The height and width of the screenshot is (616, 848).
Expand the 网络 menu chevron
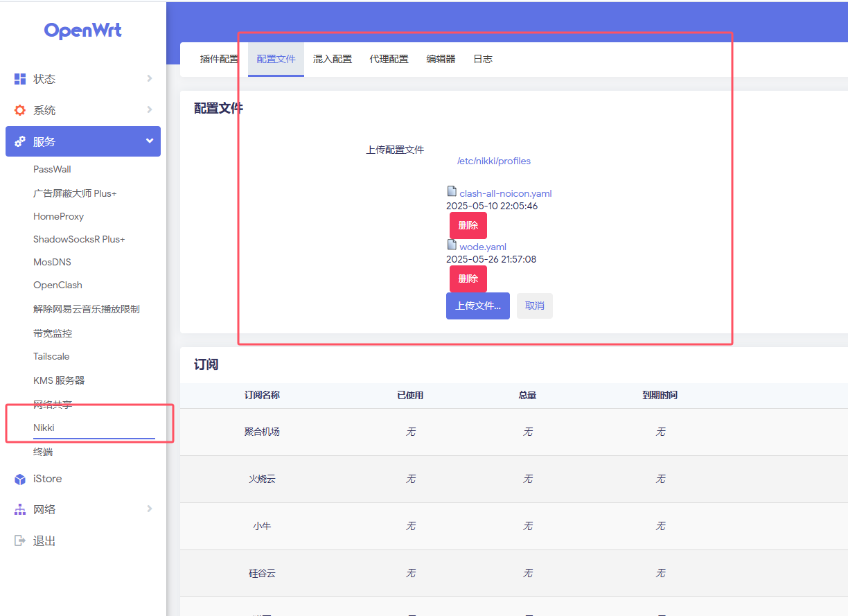click(x=150, y=509)
